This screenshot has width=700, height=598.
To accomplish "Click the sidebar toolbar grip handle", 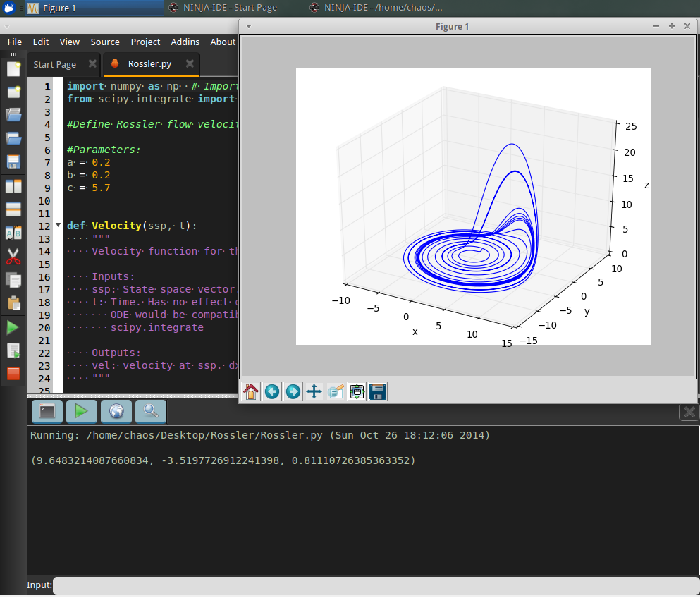I will click(13, 54).
